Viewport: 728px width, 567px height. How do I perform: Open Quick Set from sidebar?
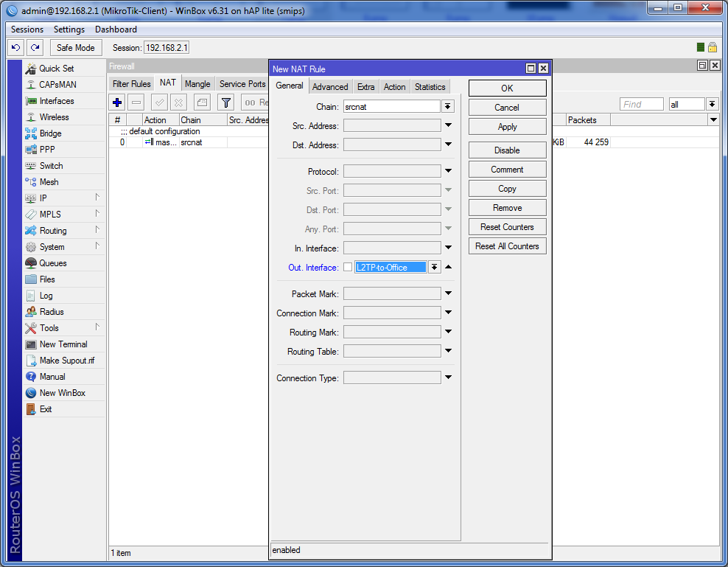click(56, 69)
